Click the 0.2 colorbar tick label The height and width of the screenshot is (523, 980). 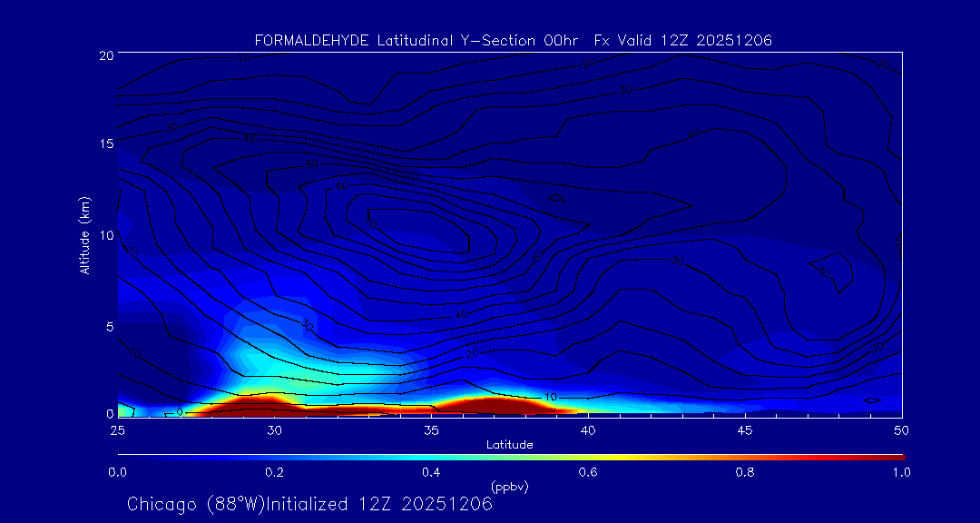point(274,472)
